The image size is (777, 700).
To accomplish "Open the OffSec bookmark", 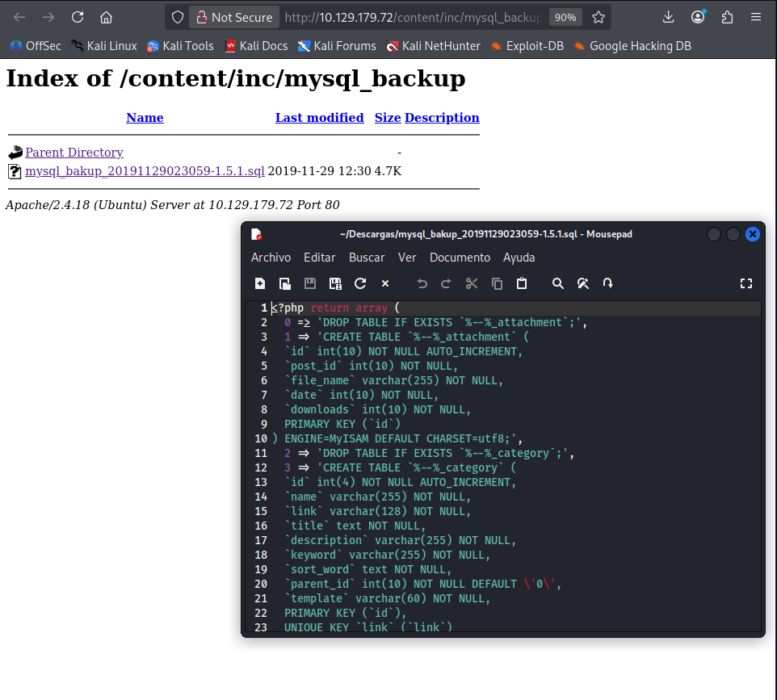I will tap(36, 46).
